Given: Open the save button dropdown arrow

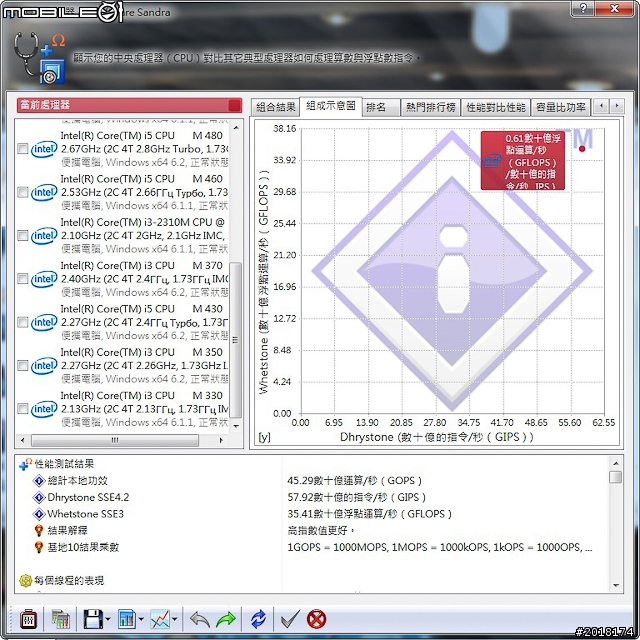Looking at the screenshot, I should [108, 620].
